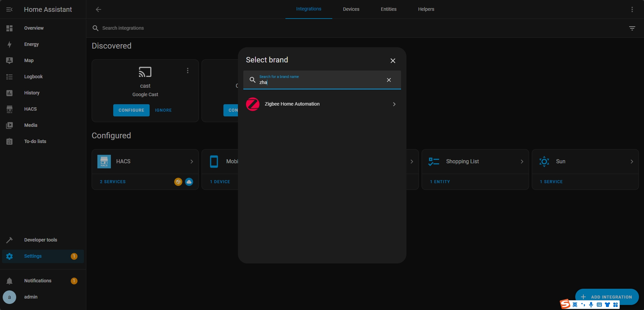The height and width of the screenshot is (310, 644).
Task: Clear the brand search text field
Action: 389,80
